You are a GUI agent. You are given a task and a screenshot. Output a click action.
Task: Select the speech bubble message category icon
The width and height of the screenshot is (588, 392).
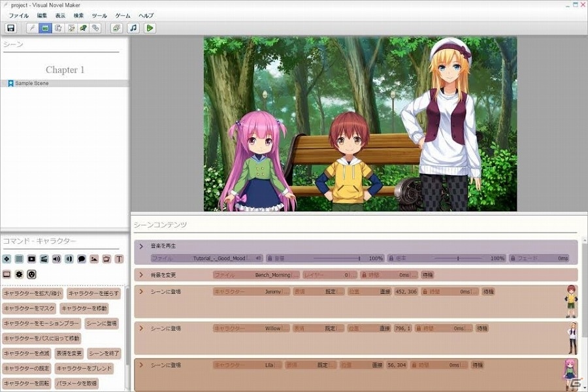click(x=82, y=259)
